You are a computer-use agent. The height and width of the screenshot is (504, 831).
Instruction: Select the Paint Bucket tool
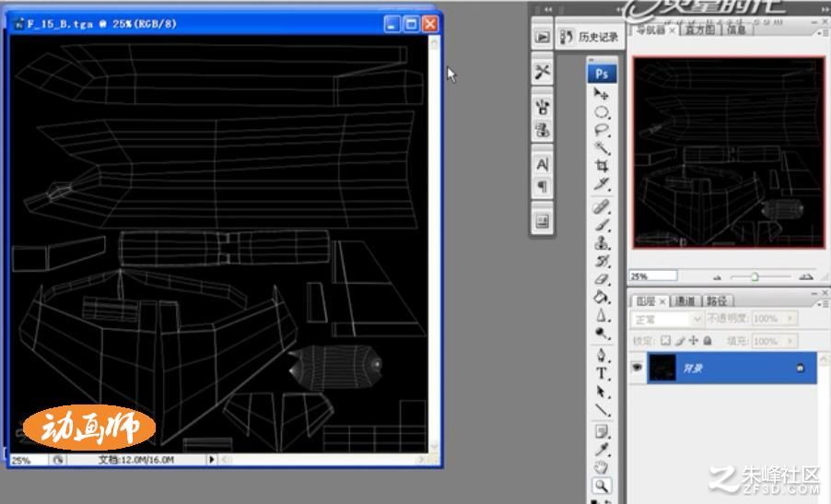[601, 297]
